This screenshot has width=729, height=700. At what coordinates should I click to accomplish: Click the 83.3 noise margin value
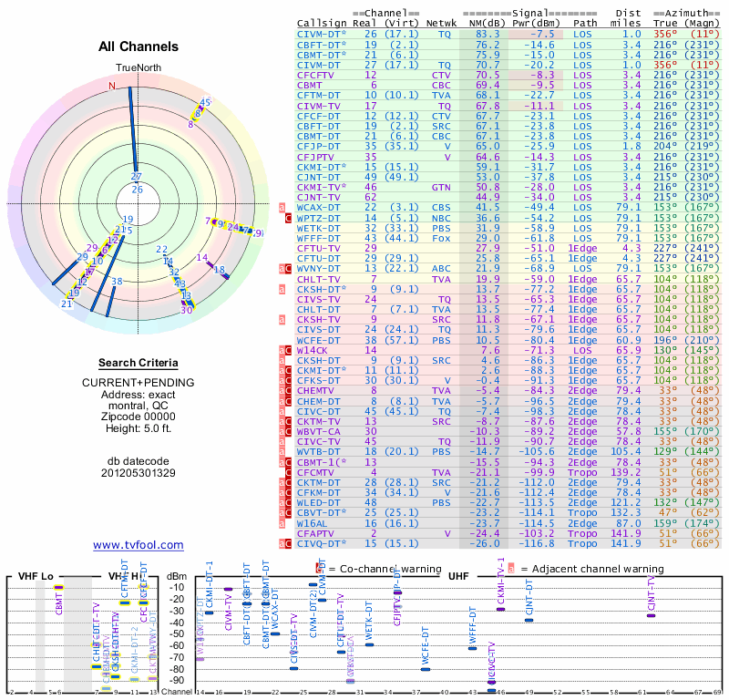[488, 35]
